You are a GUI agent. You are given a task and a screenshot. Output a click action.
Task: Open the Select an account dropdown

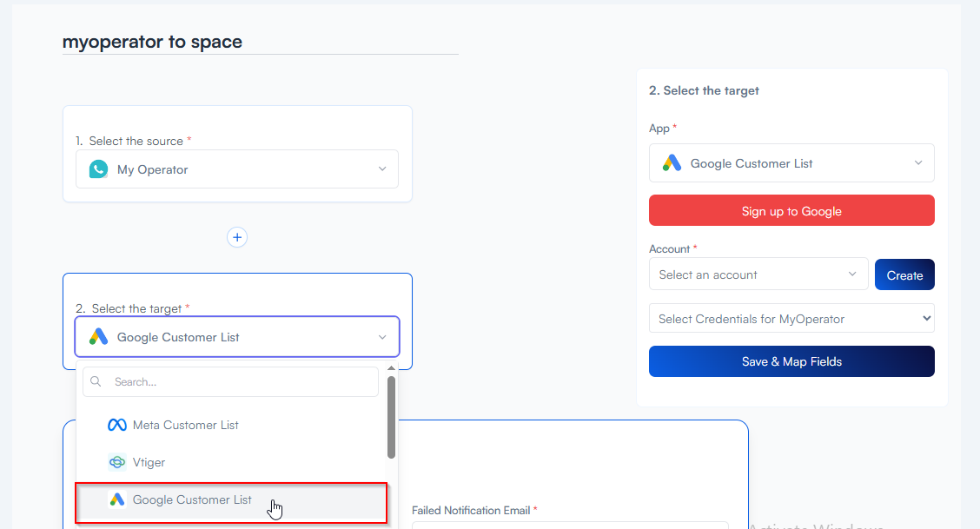coord(758,274)
